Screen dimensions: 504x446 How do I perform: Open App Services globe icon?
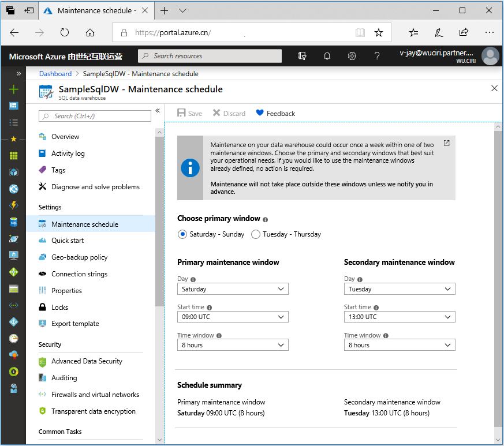(x=13, y=189)
